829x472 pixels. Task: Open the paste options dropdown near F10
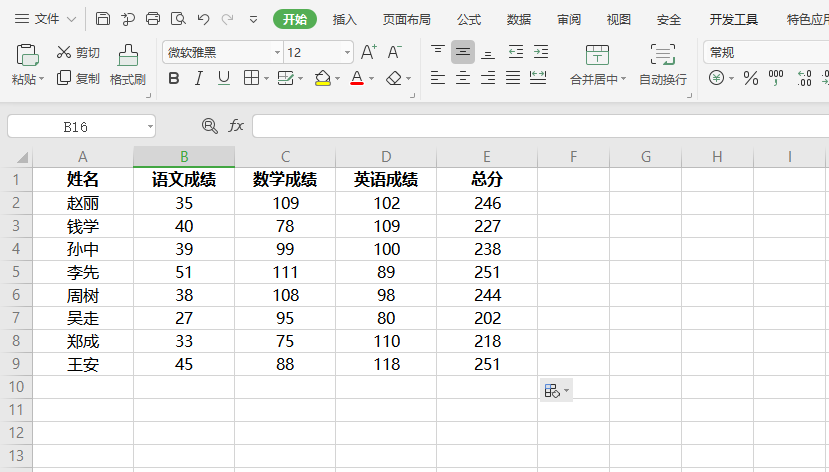(x=556, y=390)
